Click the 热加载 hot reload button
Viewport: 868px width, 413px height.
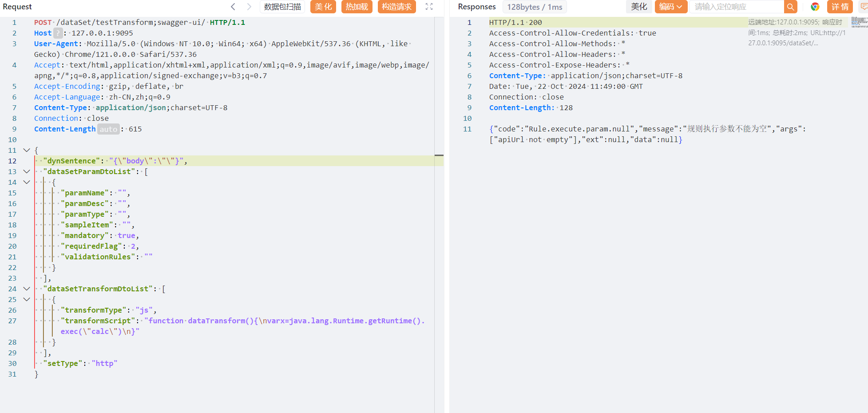click(x=357, y=7)
